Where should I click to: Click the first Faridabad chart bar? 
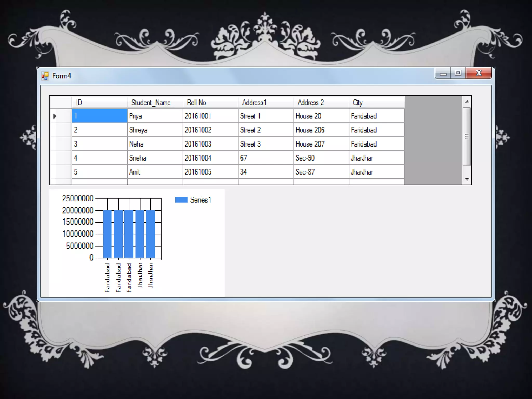point(107,234)
